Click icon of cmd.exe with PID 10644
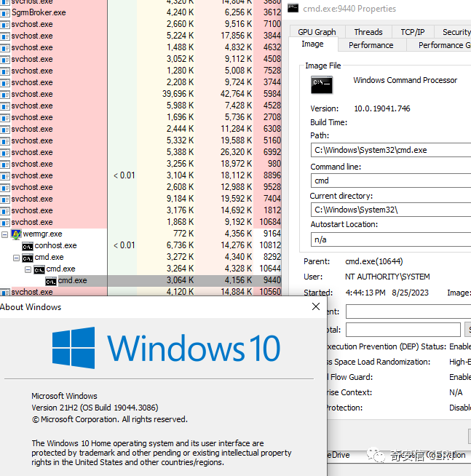The height and width of the screenshot is (476, 471). pos(39,269)
